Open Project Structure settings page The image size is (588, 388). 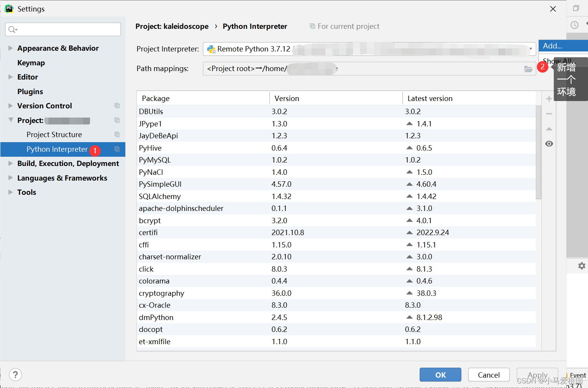point(54,134)
